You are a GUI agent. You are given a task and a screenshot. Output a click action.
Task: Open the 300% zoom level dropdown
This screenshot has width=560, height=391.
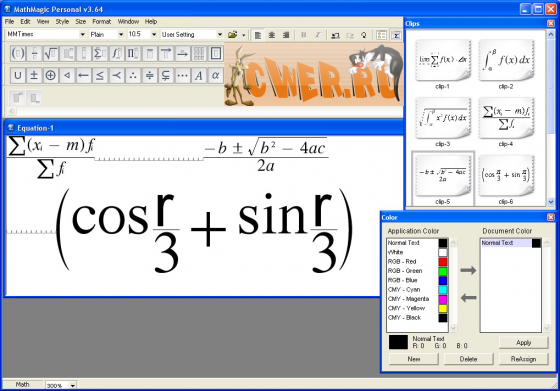[72, 385]
